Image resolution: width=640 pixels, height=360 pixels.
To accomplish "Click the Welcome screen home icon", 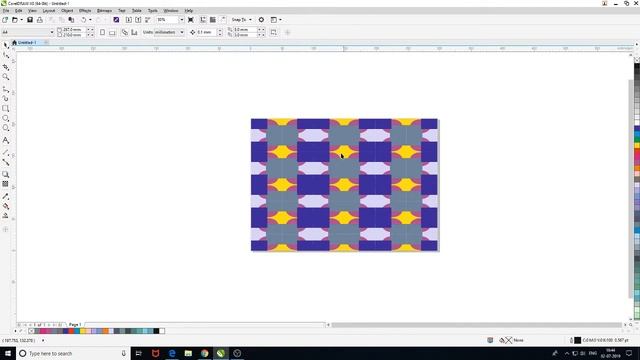I will [14, 42].
